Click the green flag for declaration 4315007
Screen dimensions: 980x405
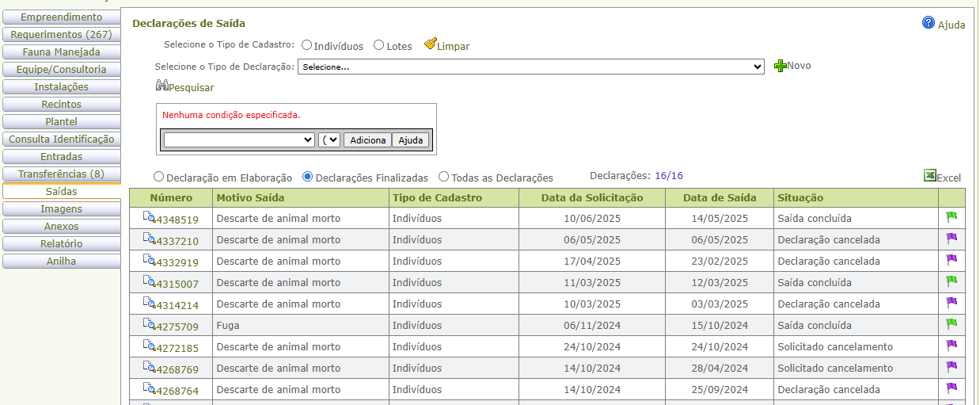click(x=952, y=281)
